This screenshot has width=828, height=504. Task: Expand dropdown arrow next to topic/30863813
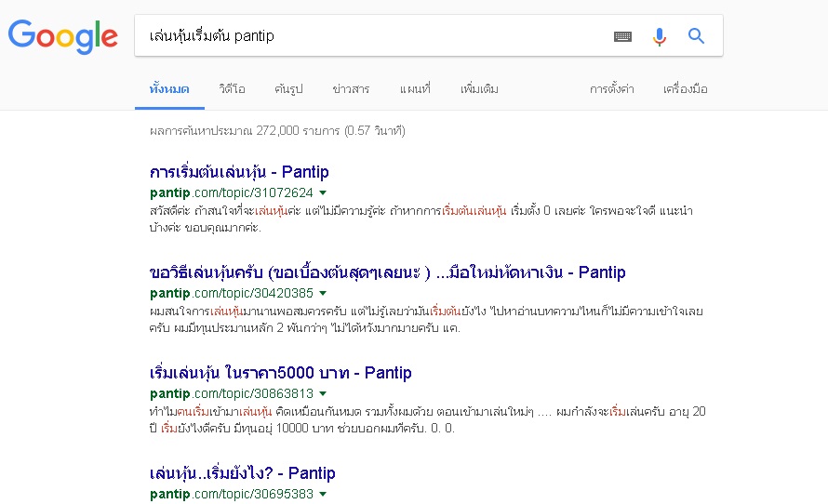coord(323,393)
